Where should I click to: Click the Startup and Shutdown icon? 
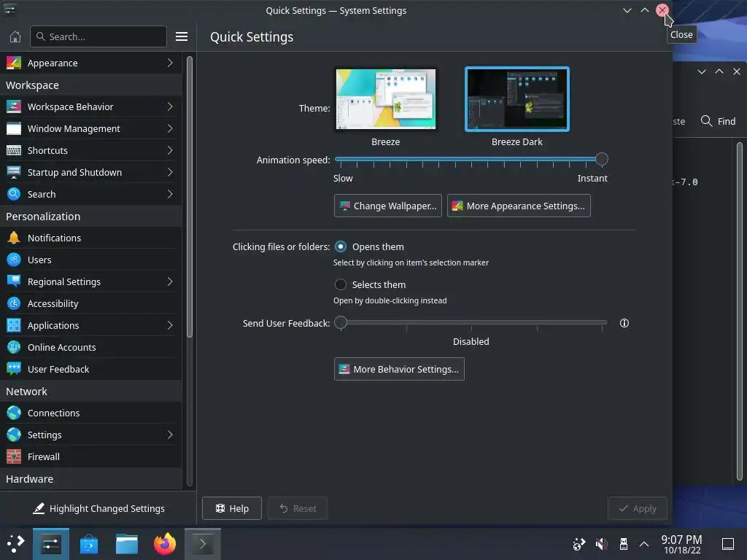pos(13,172)
